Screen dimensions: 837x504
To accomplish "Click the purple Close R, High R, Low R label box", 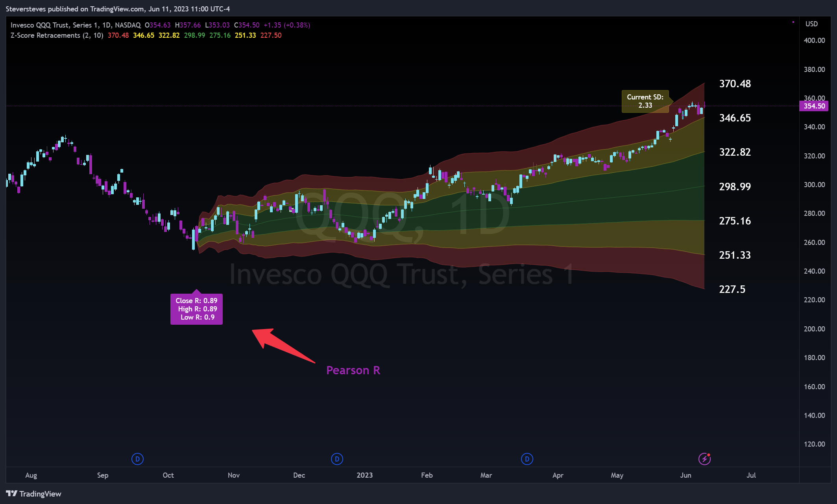I will coord(196,309).
